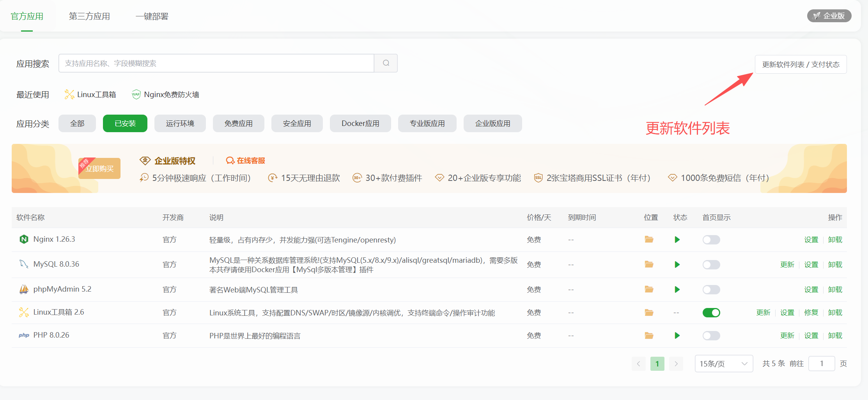Open Nginx免费防火墙 from recently used
Image resolution: width=868 pixels, height=400 pixels.
(165, 94)
